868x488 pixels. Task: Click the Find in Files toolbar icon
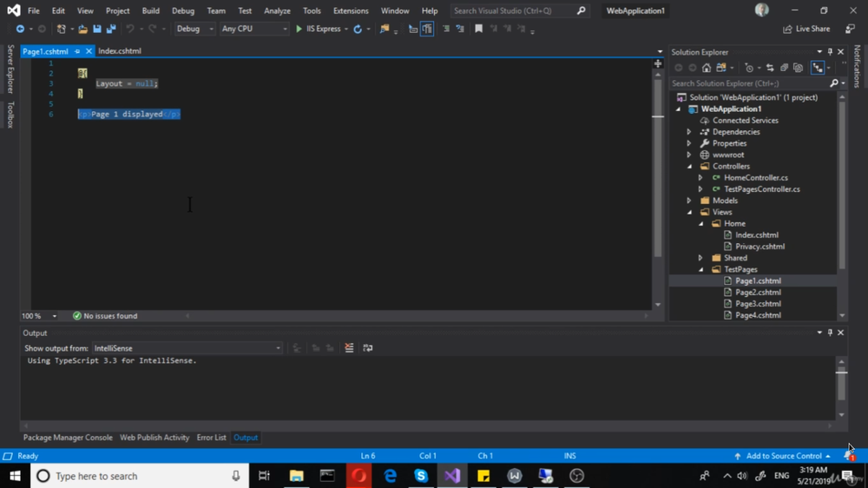point(385,29)
